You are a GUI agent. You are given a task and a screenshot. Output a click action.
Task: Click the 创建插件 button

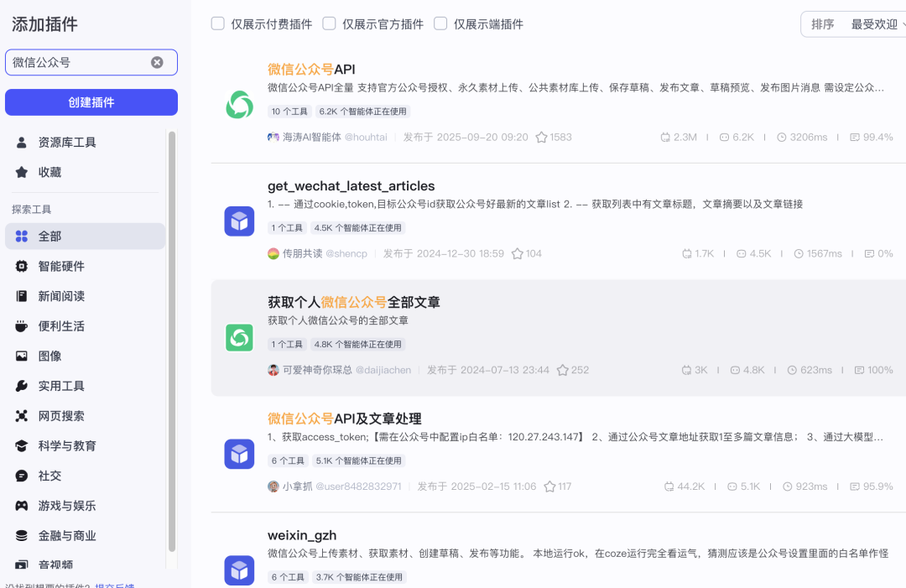point(91,102)
